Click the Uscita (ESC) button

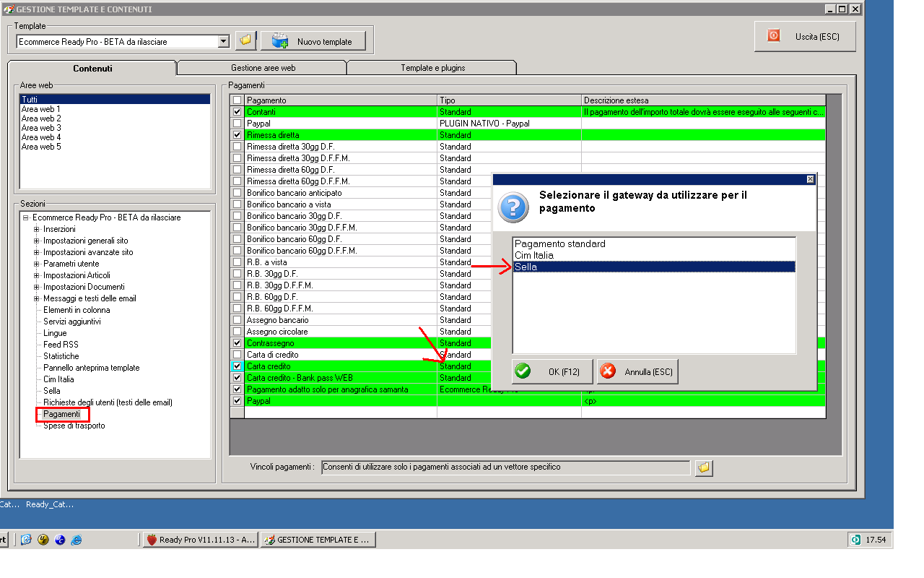coord(805,36)
